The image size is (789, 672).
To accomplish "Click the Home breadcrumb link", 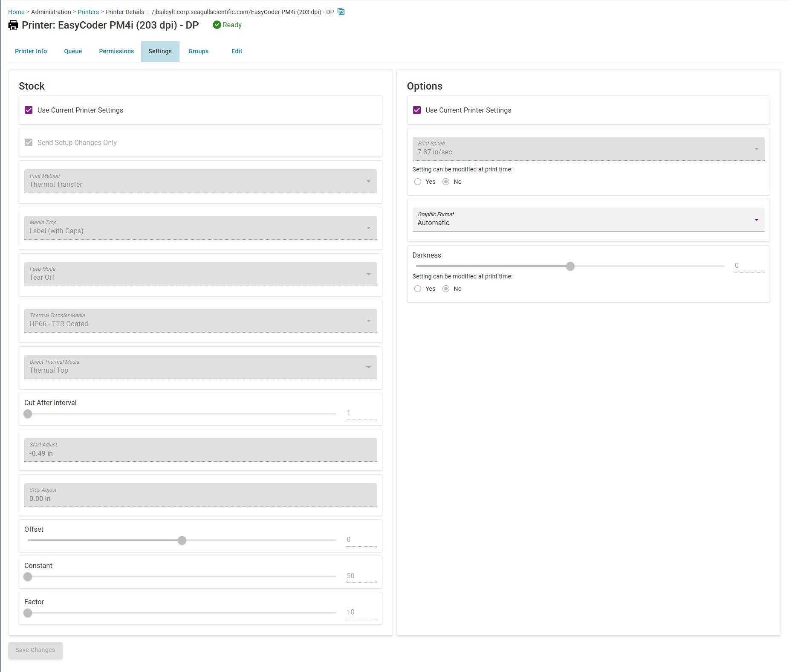I will pos(16,12).
